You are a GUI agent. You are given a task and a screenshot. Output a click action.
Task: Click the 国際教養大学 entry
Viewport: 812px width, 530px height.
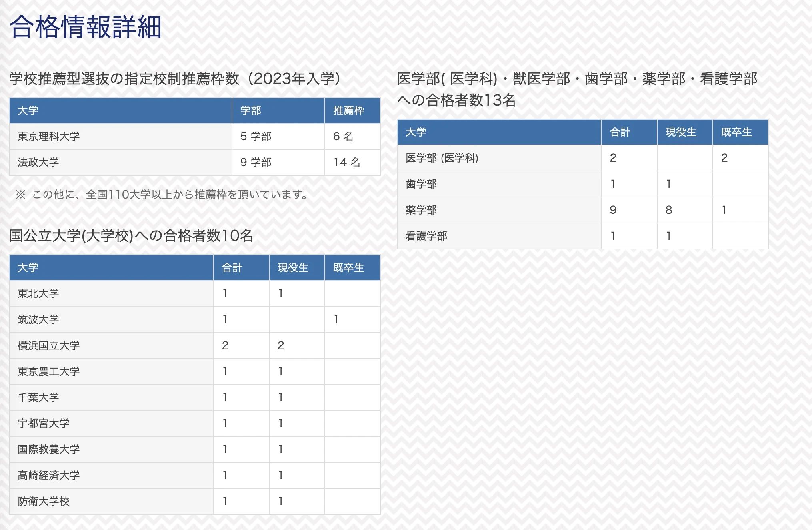[48, 450]
